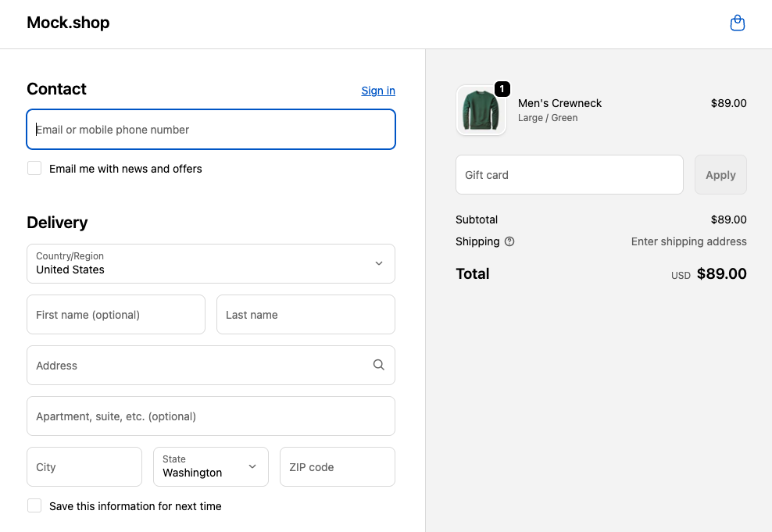The width and height of the screenshot is (772, 532).
Task: Click the ZIP code field
Action: point(337,467)
